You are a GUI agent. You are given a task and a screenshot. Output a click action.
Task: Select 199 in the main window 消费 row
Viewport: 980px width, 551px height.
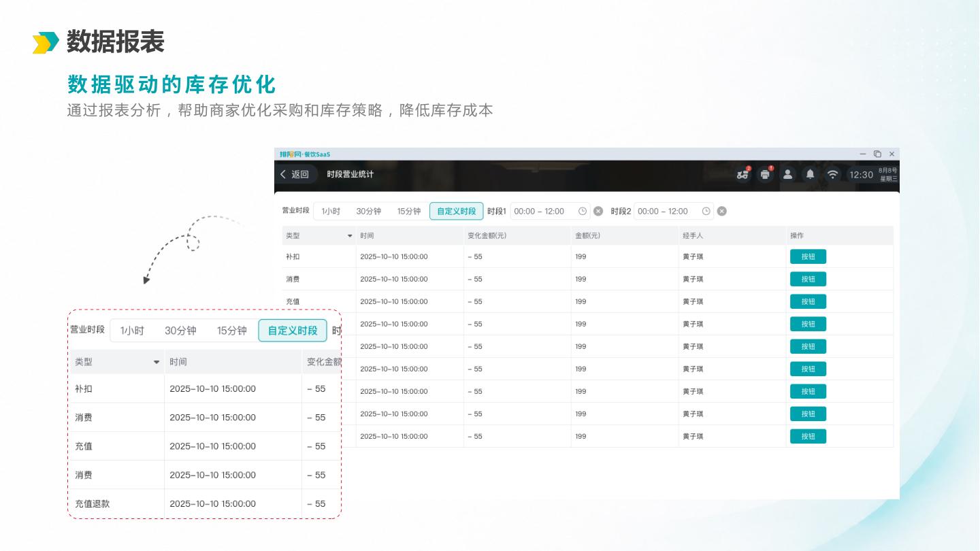point(581,279)
